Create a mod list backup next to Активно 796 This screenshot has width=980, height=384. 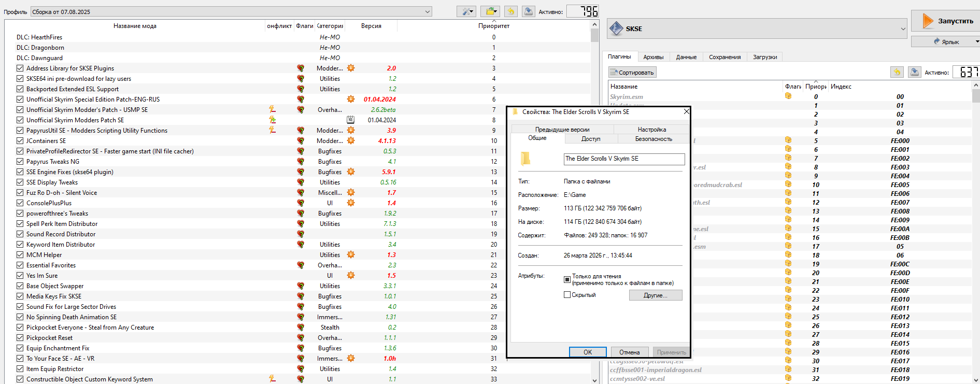pyautogui.click(x=529, y=11)
